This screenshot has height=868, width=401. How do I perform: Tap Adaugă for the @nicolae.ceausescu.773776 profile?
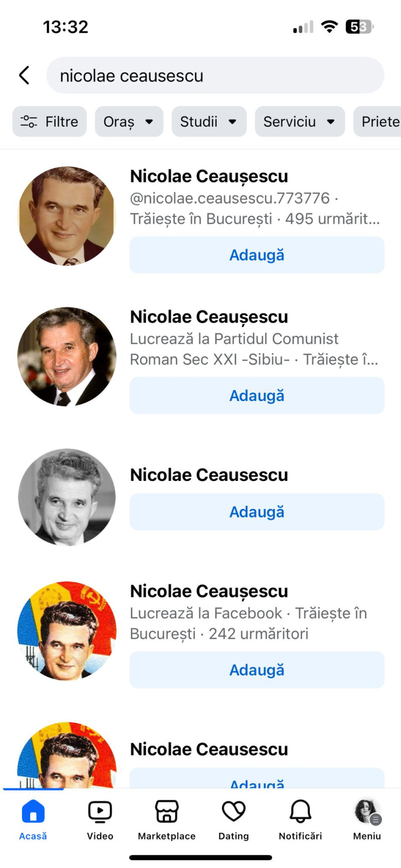257,255
